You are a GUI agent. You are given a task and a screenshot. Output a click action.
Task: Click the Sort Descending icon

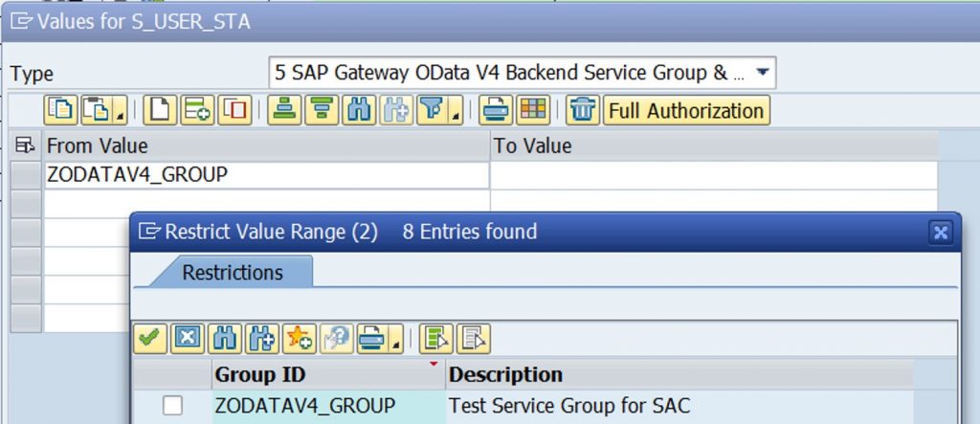pos(322,110)
